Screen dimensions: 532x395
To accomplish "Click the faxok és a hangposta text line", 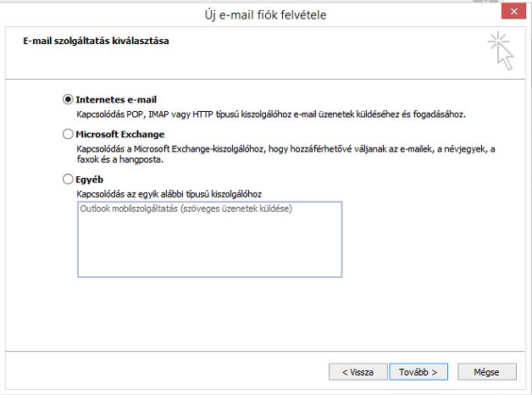I will pyautogui.click(x=120, y=159).
